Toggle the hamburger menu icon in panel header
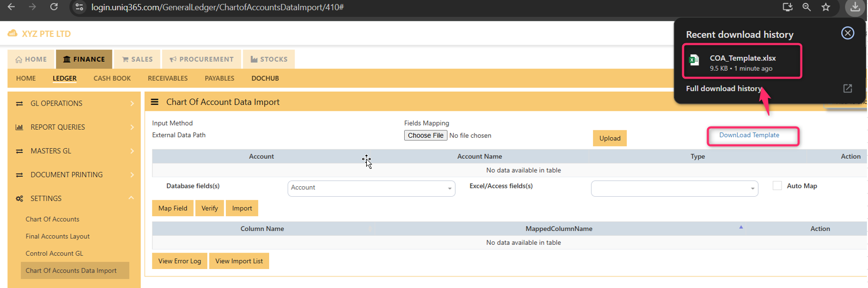Image resolution: width=868 pixels, height=288 pixels. coord(155,102)
